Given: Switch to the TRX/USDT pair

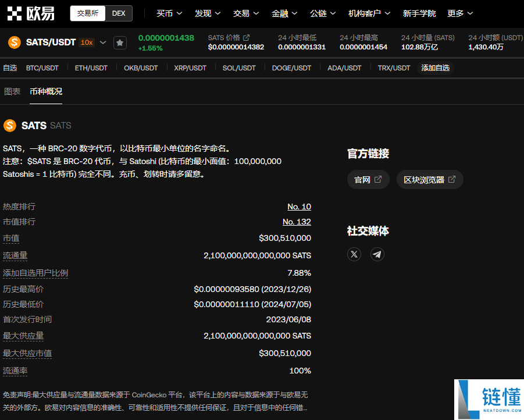Looking at the screenshot, I should [x=394, y=68].
